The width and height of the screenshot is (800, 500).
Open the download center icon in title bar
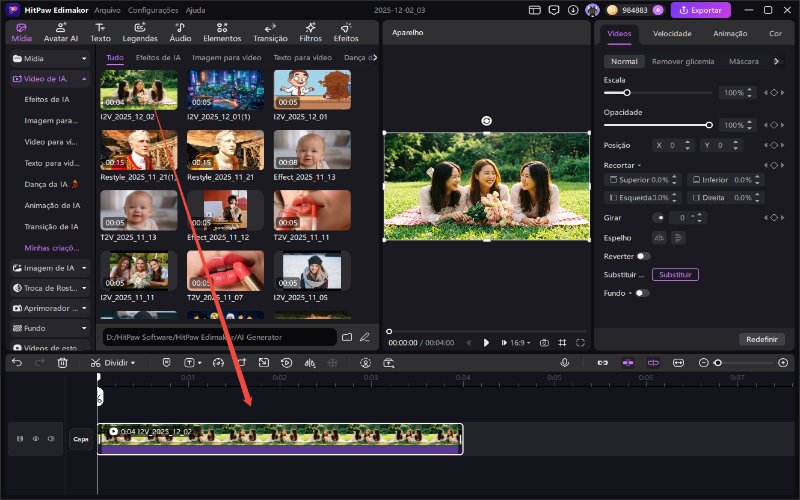point(573,10)
